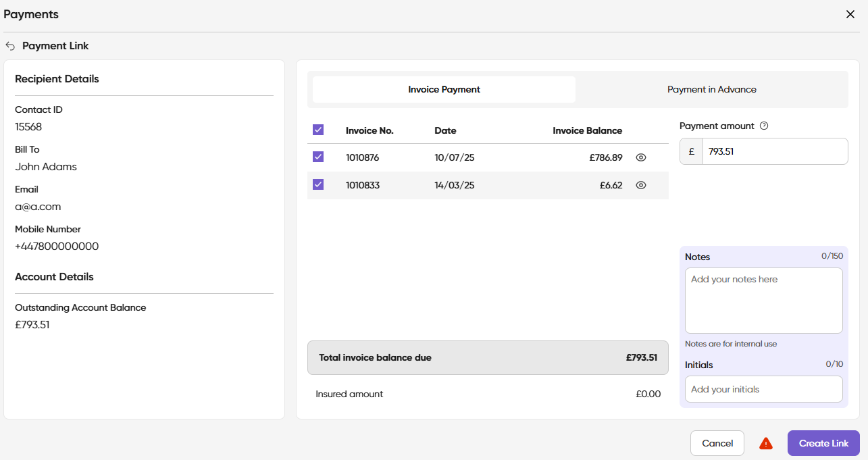Uncheck invoice 1010876 checkbox

click(x=318, y=157)
